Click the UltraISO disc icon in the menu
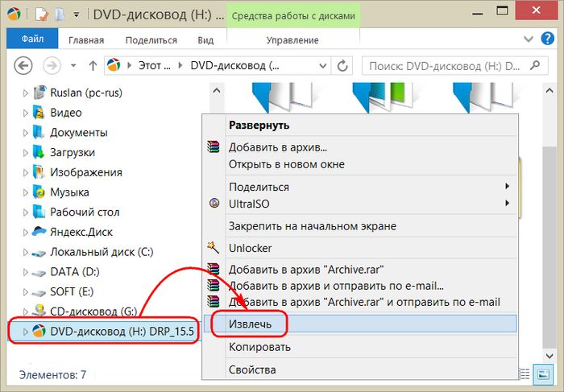This screenshot has height=392, width=564. pos(214,204)
